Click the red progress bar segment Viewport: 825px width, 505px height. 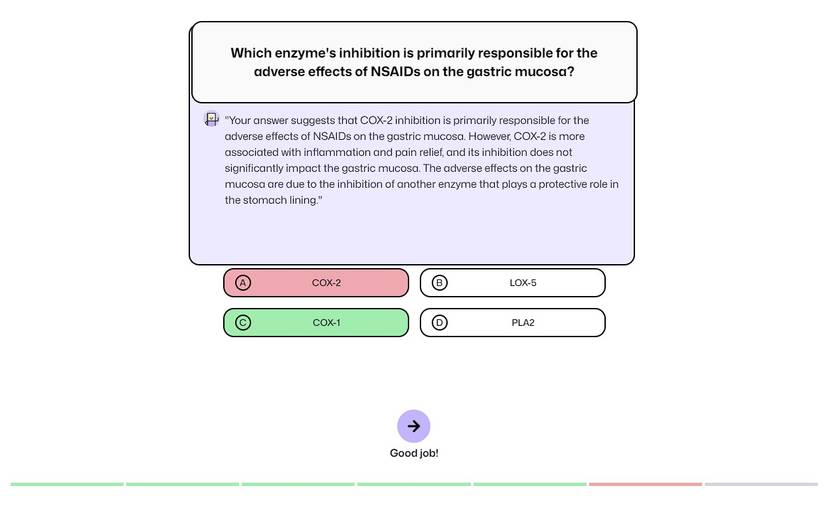click(x=645, y=484)
